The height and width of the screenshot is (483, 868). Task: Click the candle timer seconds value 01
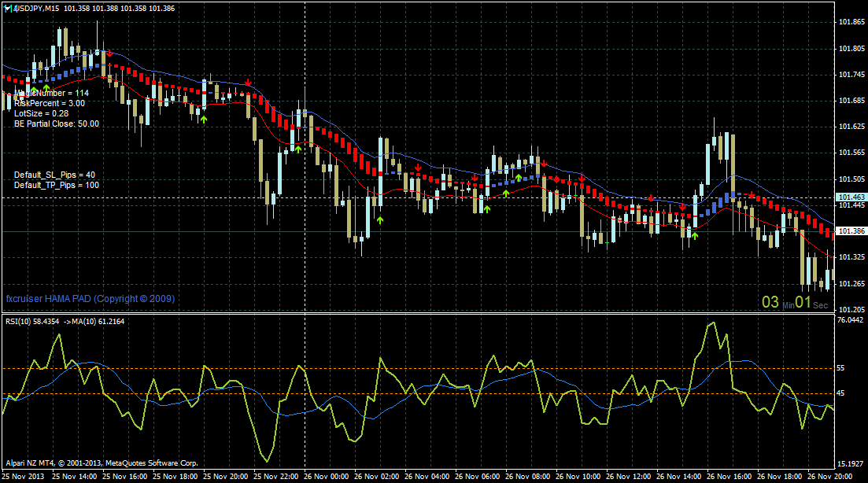(x=803, y=302)
